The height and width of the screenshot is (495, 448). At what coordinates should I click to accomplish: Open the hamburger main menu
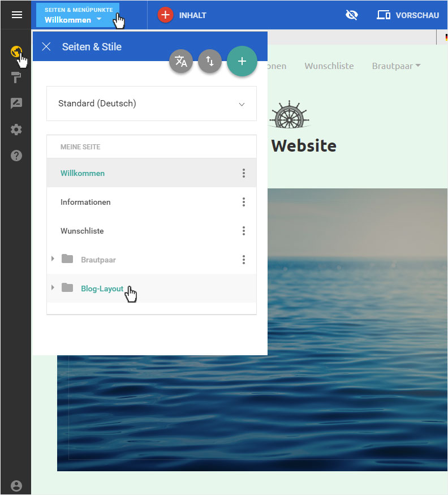pyautogui.click(x=17, y=15)
